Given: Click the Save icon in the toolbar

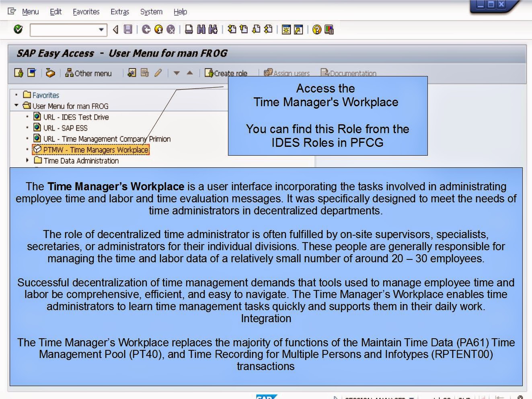Looking at the screenshot, I should click(127, 29).
